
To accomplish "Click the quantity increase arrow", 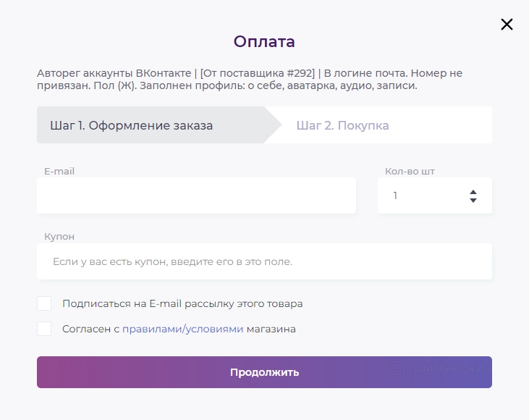I will tap(473, 192).
